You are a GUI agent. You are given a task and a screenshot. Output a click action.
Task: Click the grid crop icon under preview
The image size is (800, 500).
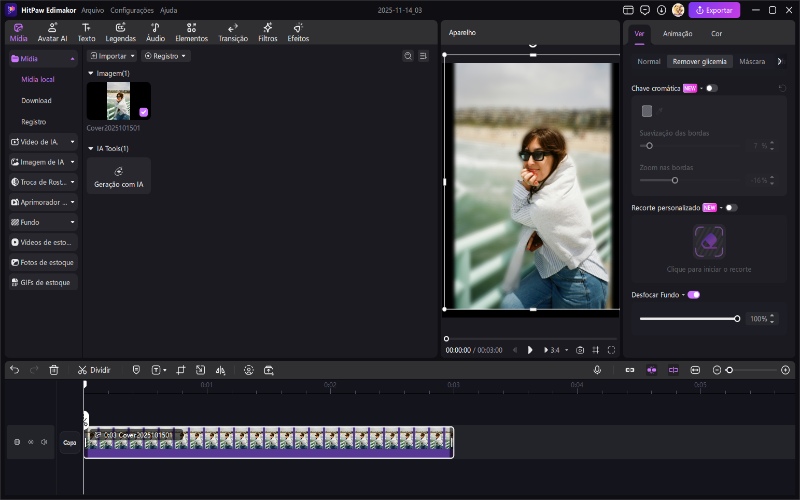click(x=595, y=350)
